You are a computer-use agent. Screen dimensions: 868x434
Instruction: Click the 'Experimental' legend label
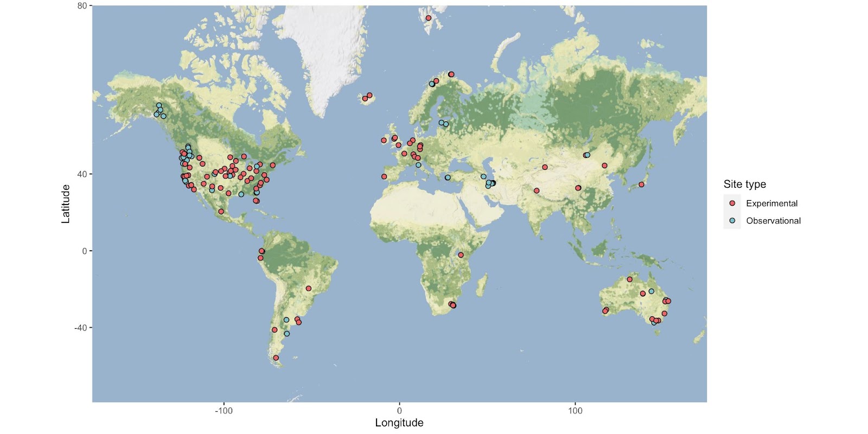coord(771,203)
